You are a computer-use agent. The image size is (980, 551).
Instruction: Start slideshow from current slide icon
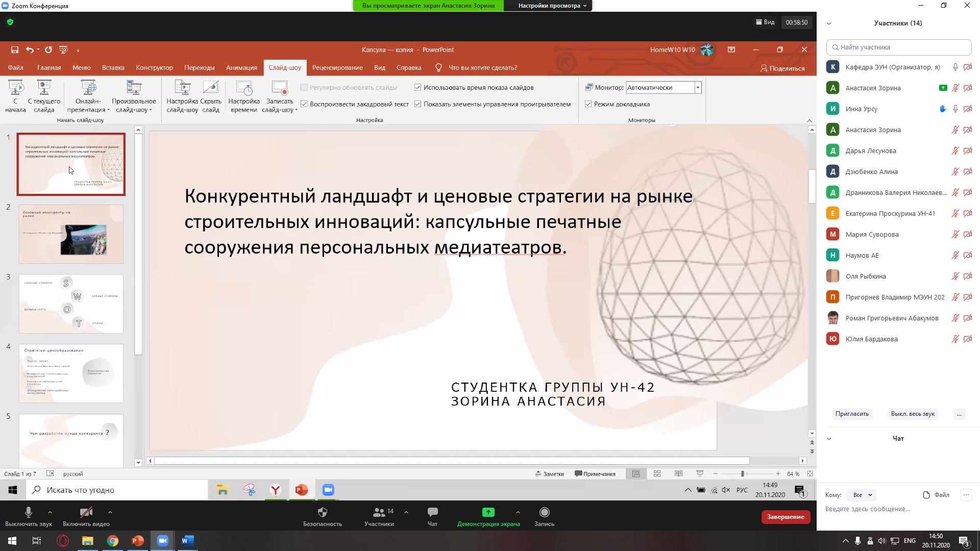pyautogui.click(x=44, y=88)
